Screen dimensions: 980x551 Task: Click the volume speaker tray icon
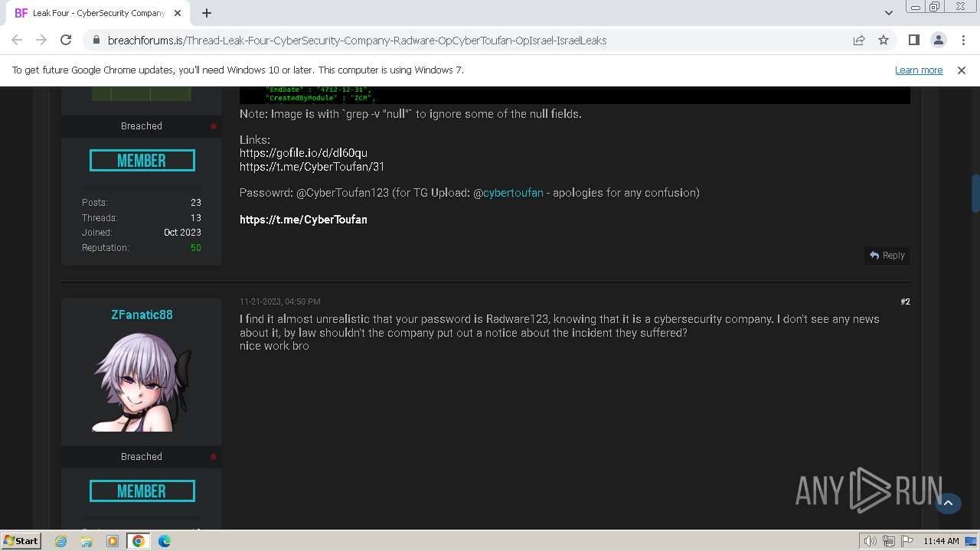coord(871,541)
